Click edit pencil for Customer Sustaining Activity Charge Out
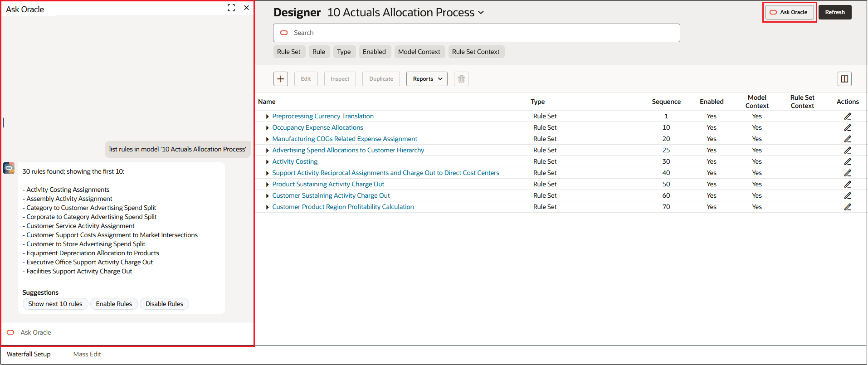 click(848, 195)
